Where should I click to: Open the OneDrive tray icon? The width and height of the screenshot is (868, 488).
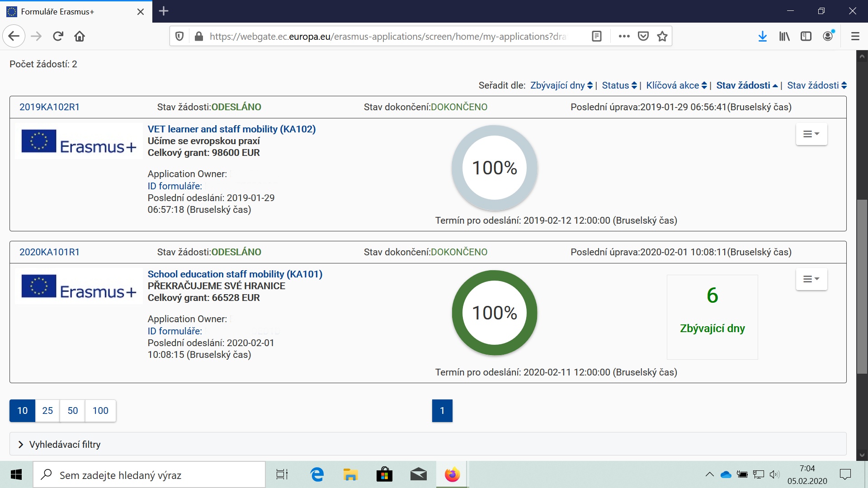(726, 474)
